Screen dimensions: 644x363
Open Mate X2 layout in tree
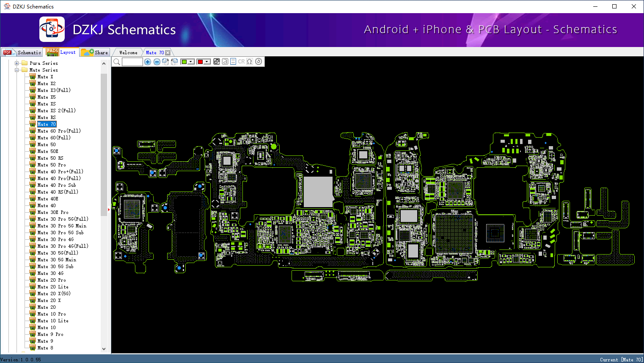point(47,83)
